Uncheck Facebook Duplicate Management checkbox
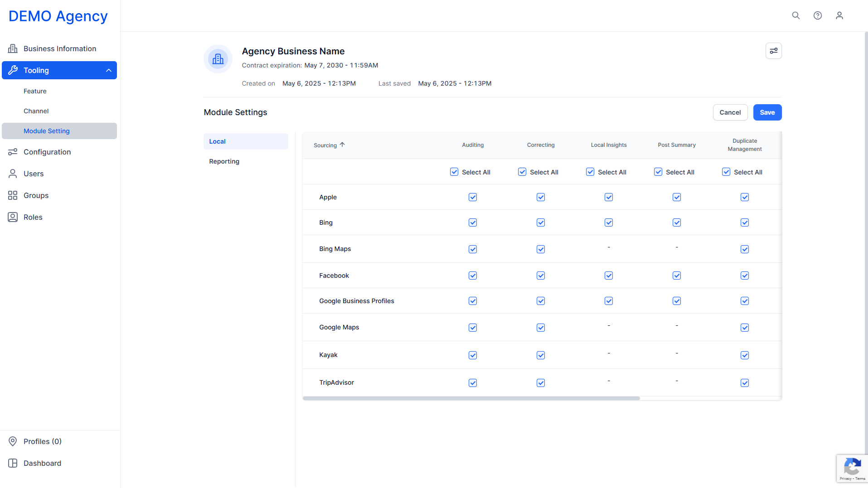This screenshot has height=488, width=868. (x=745, y=275)
